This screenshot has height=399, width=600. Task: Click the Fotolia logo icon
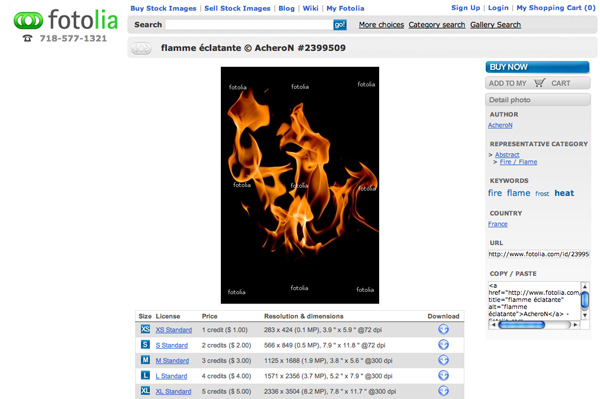tap(28, 20)
